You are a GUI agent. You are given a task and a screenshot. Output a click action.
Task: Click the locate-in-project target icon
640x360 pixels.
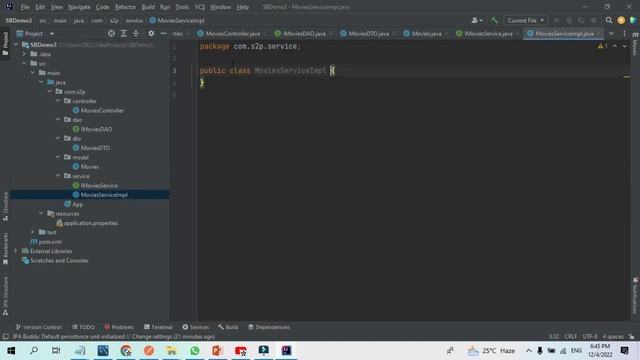tap(111, 33)
